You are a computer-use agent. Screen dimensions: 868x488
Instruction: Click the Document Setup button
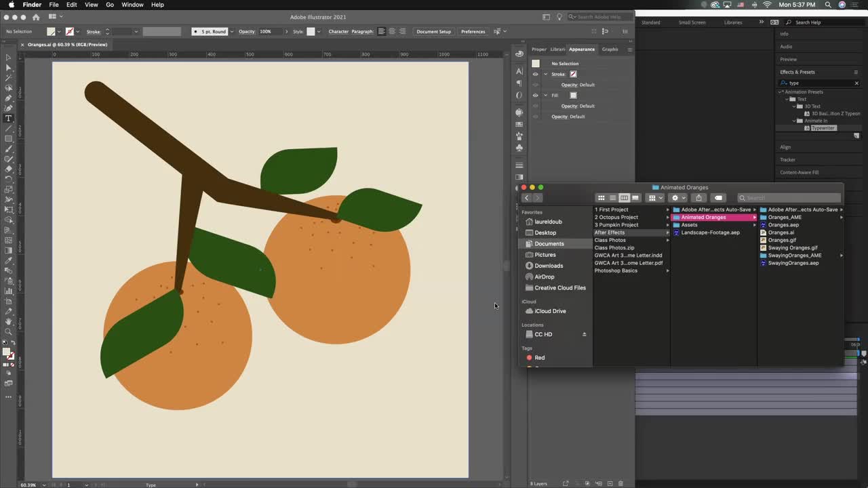433,31
